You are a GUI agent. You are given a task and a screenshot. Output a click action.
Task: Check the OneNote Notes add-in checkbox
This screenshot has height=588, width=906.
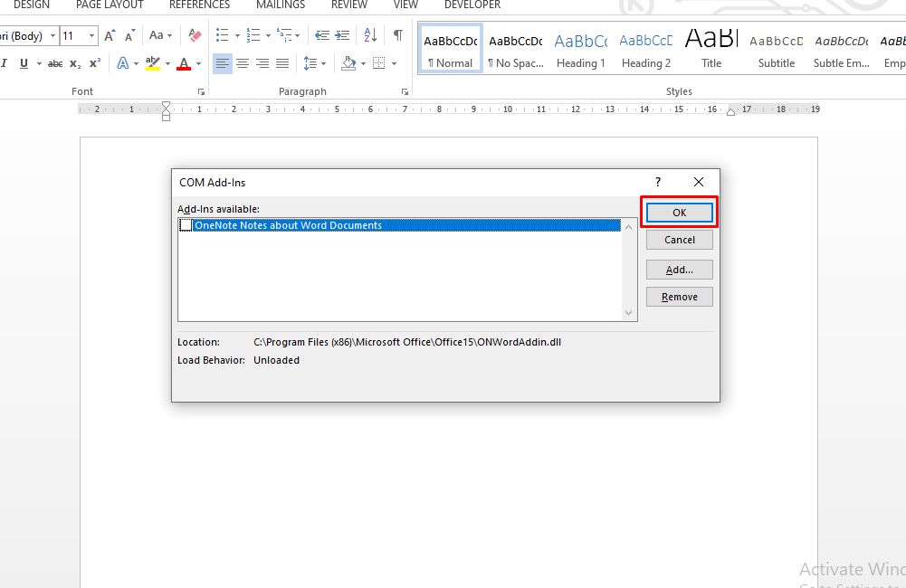pyautogui.click(x=185, y=224)
